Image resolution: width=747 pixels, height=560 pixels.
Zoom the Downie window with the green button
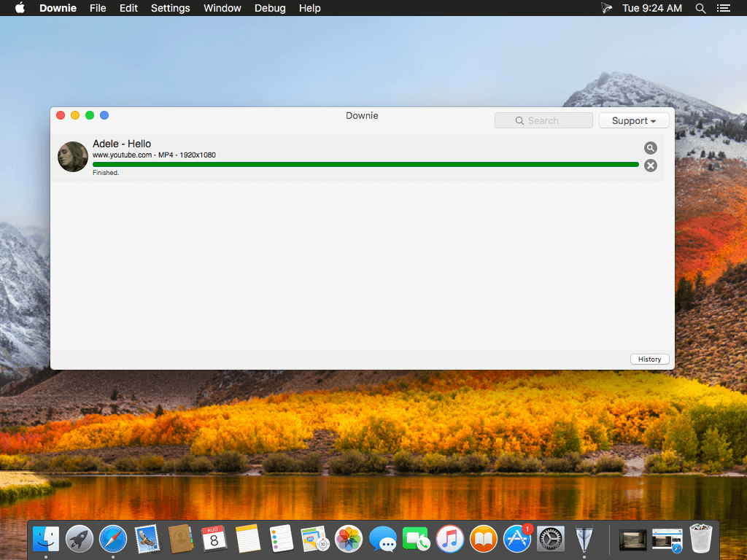[x=90, y=115]
